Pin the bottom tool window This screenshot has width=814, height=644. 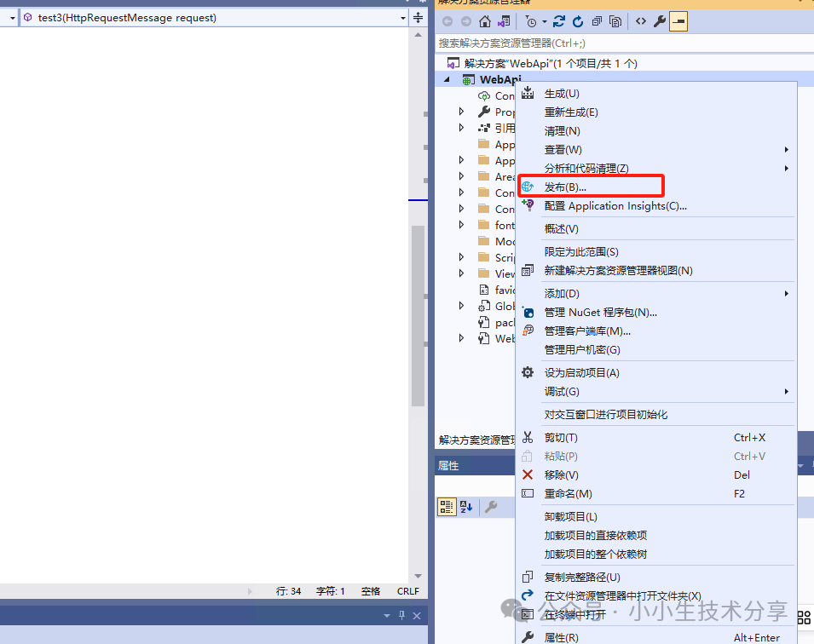[x=401, y=615]
